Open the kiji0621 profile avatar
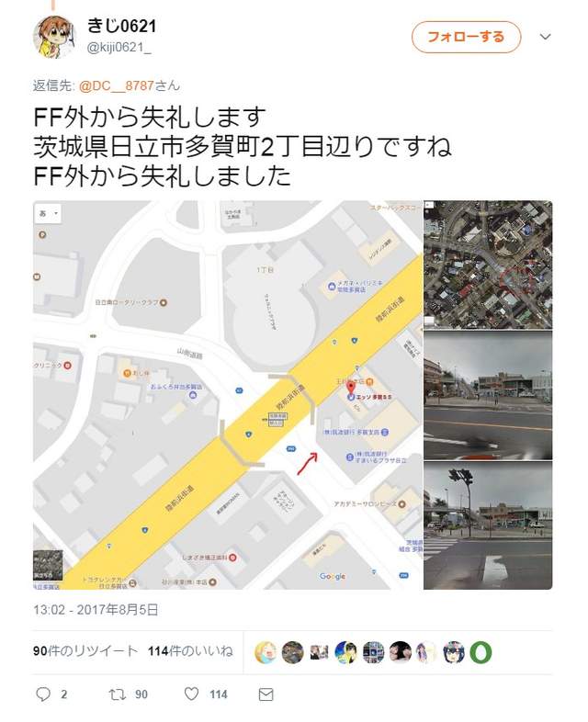The width and height of the screenshot is (588, 722). [x=54, y=37]
